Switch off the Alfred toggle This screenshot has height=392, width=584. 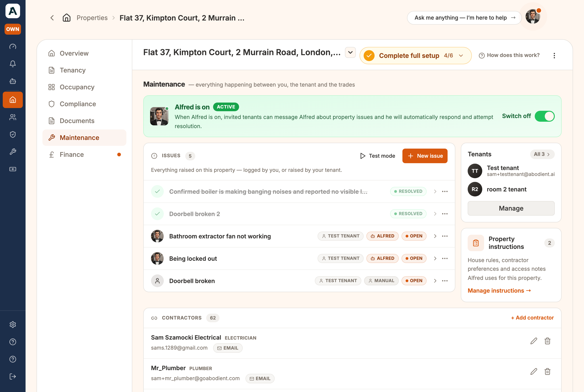click(545, 116)
